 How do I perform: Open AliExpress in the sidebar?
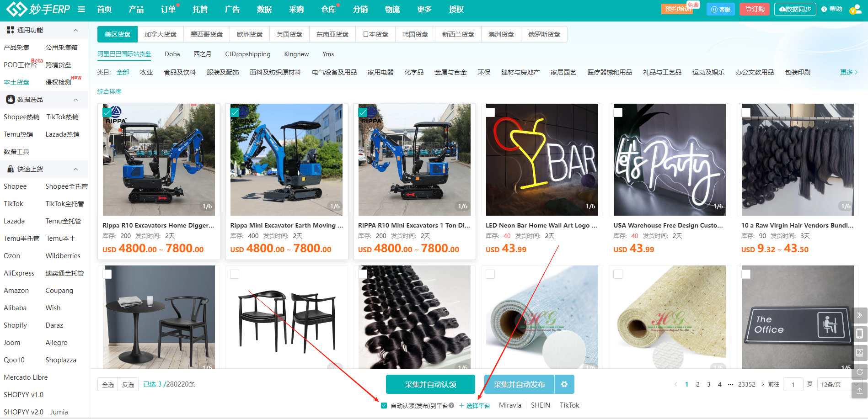19,273
